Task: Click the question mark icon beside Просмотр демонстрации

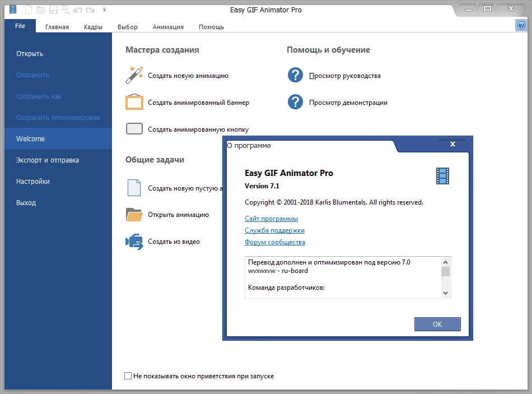Action: pyautogui.click(x=296, y=102)
